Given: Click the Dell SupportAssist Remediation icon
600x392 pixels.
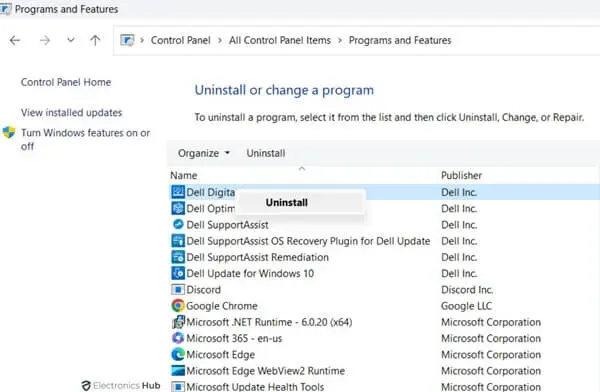Looking at the screenshot, I should 178,257.
